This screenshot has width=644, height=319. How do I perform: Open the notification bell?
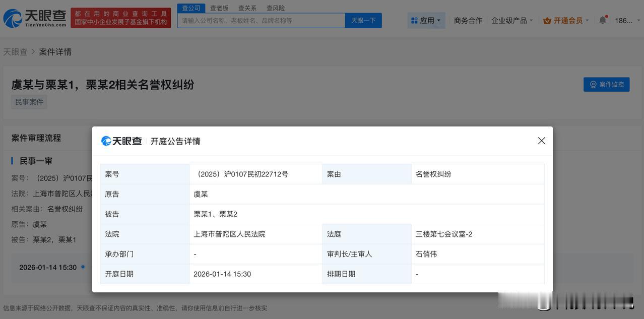pos(603,20)
